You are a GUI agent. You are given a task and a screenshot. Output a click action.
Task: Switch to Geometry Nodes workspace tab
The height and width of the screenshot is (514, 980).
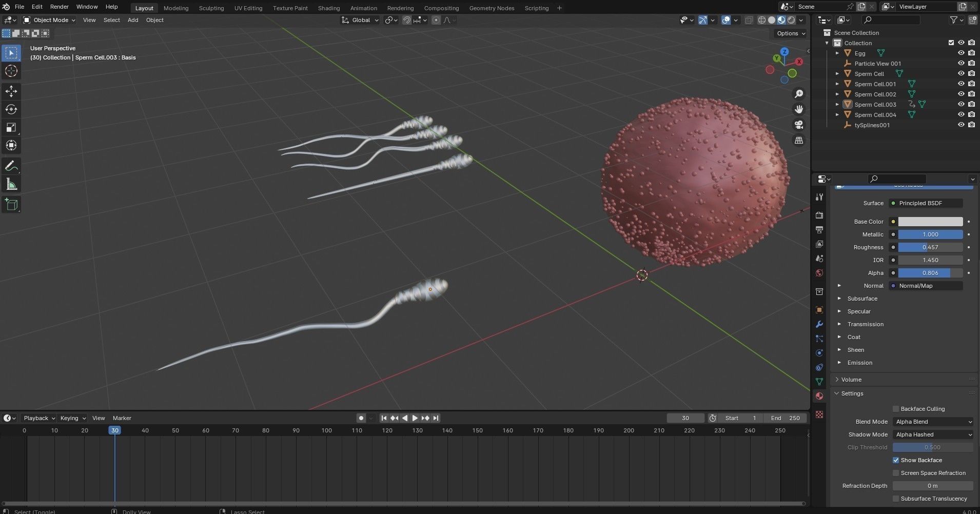pos(492,8)
